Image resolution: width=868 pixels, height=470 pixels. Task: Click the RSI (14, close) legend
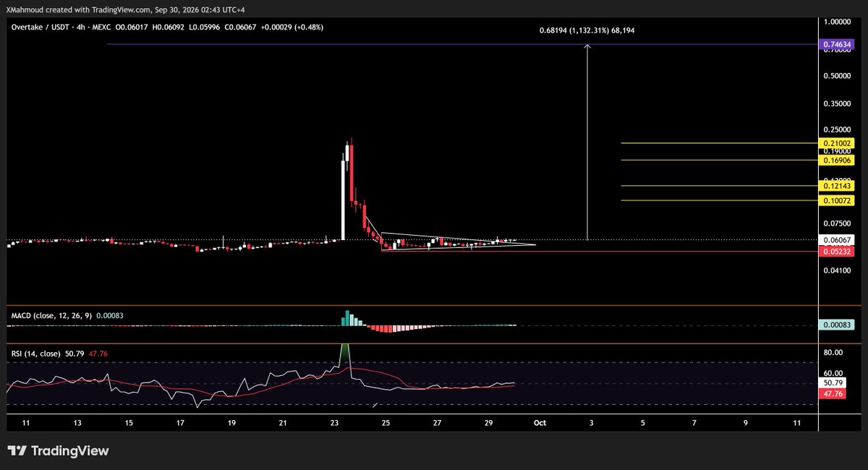[x=35, y=354]
